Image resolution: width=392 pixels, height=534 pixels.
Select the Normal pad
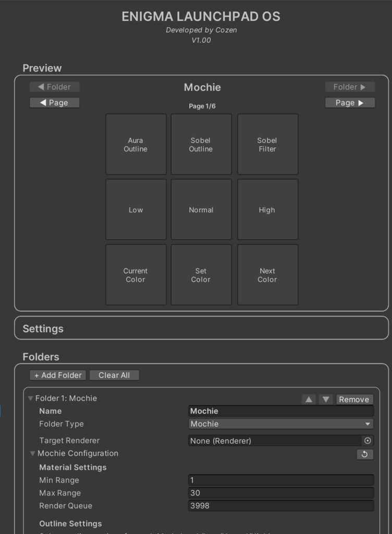pos(201,210)
